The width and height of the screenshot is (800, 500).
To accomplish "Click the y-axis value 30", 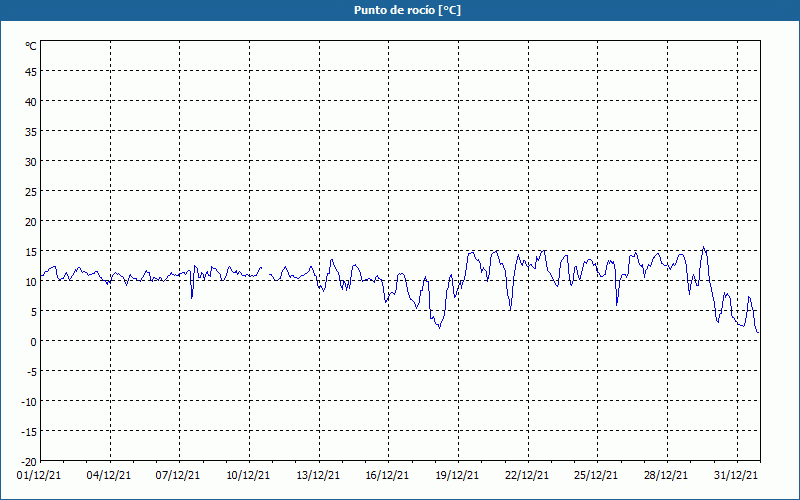I will coord(31,162).
